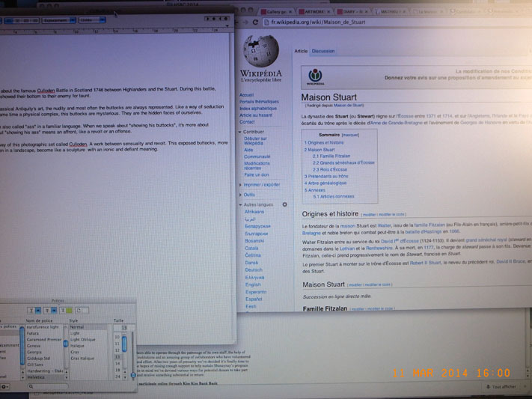Click the Tout afficher downloads button
Image resolution: width=532 pixels, height=399 pixels.
pos(501,387)
